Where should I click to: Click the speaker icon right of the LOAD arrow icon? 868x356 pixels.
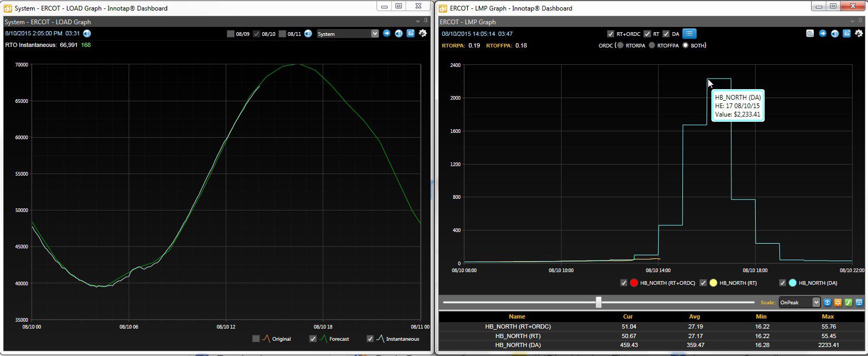[x=399, y=33]
